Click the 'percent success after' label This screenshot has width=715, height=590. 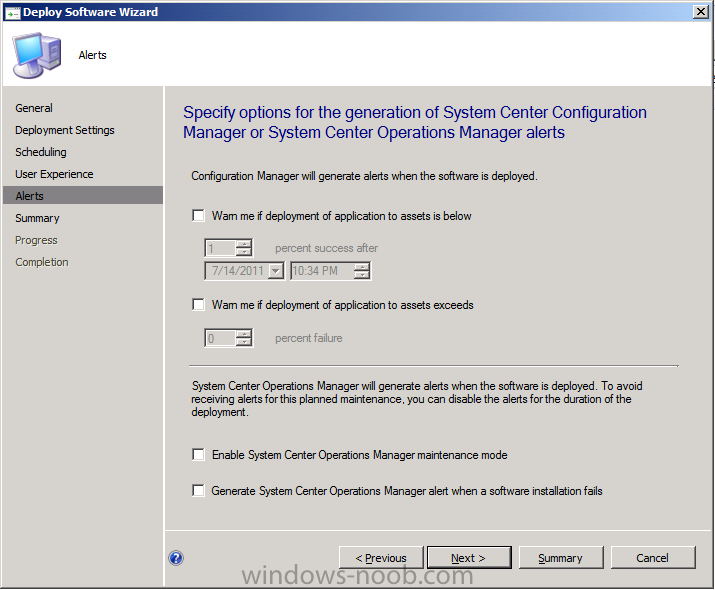326,248
